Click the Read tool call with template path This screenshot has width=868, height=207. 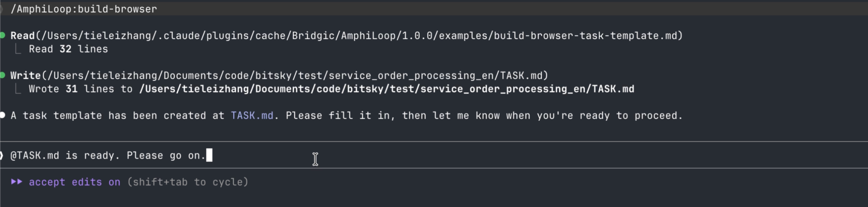[x=346, y=36]
